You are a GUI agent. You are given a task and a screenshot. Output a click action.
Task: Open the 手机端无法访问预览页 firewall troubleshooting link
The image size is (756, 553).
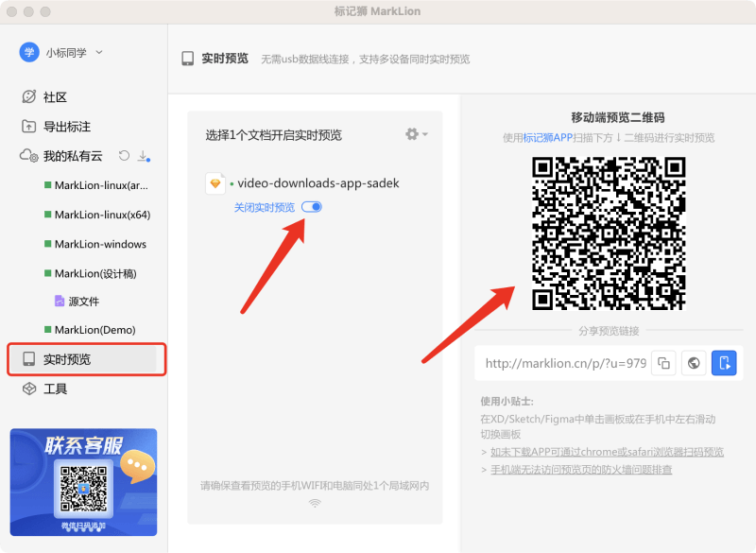[580, 469]
